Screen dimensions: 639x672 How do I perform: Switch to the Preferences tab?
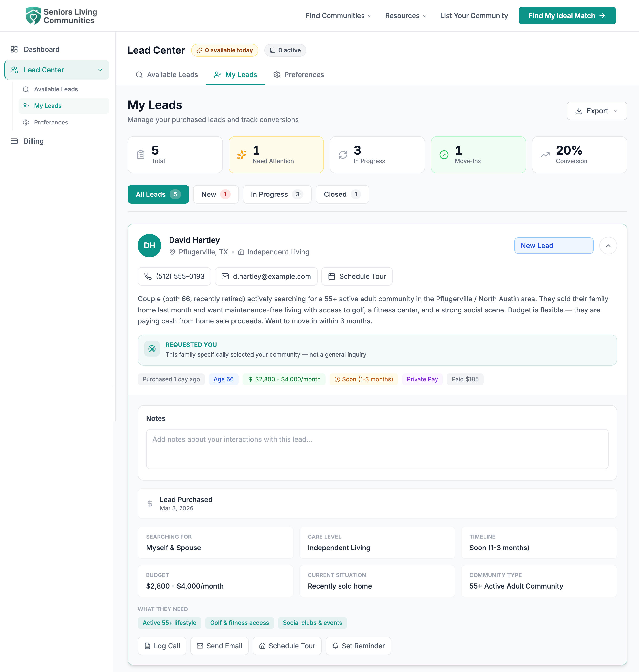tap(304, 74)
